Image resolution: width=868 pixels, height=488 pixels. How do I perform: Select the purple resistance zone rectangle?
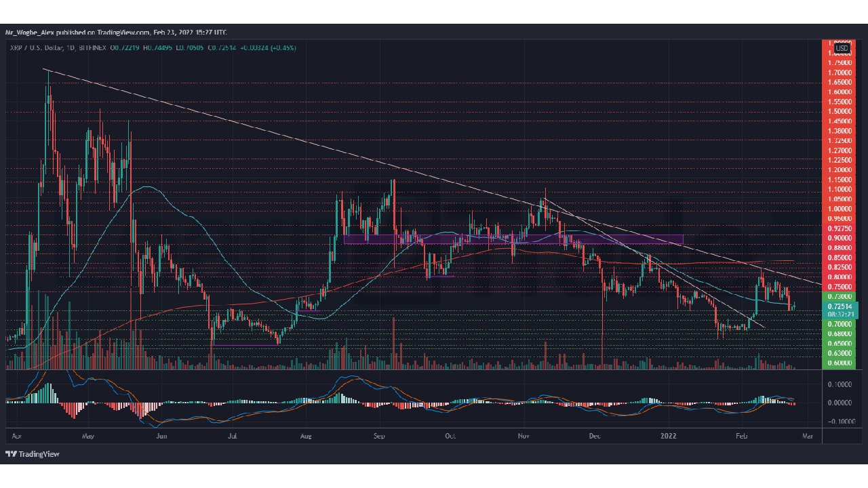coord(513,239)
